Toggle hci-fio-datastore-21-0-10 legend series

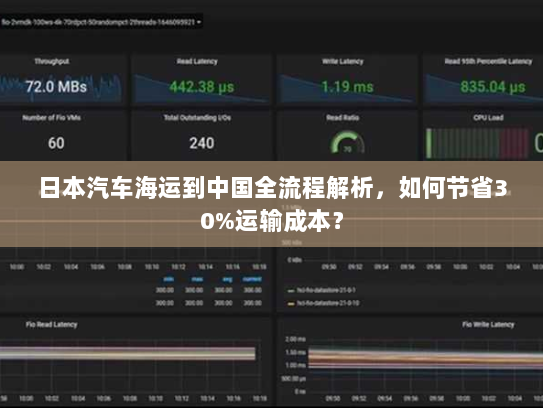tap(323, 303)
